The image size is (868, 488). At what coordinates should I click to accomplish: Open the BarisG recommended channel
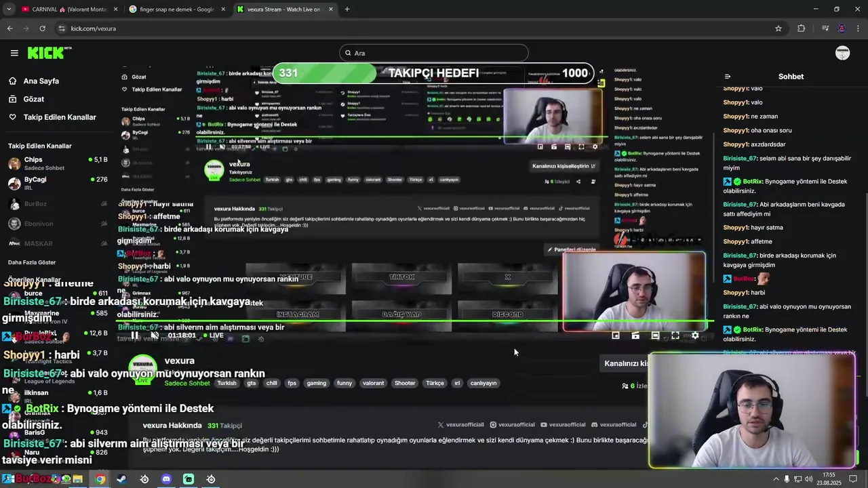click(58, 436)
